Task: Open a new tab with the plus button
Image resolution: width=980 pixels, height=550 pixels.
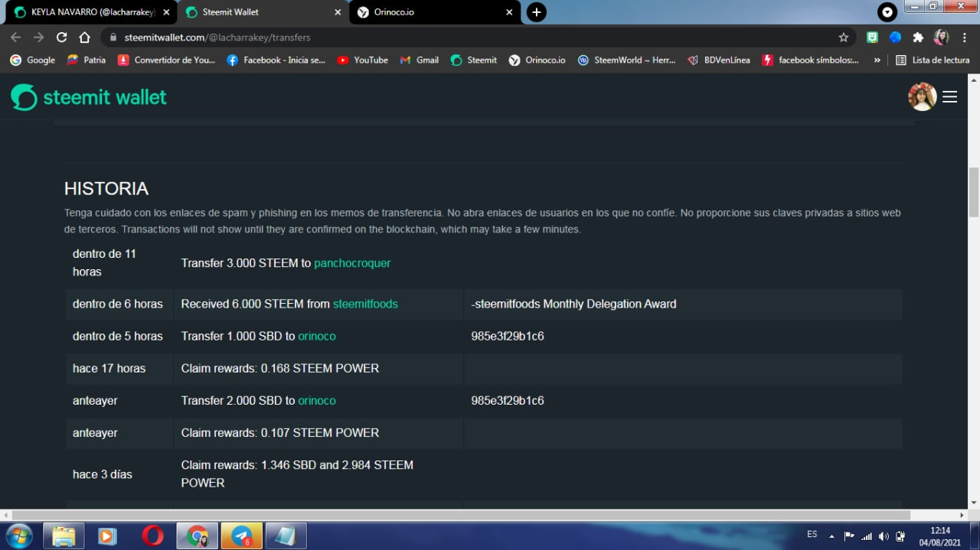Action: [x=537, y=12]
